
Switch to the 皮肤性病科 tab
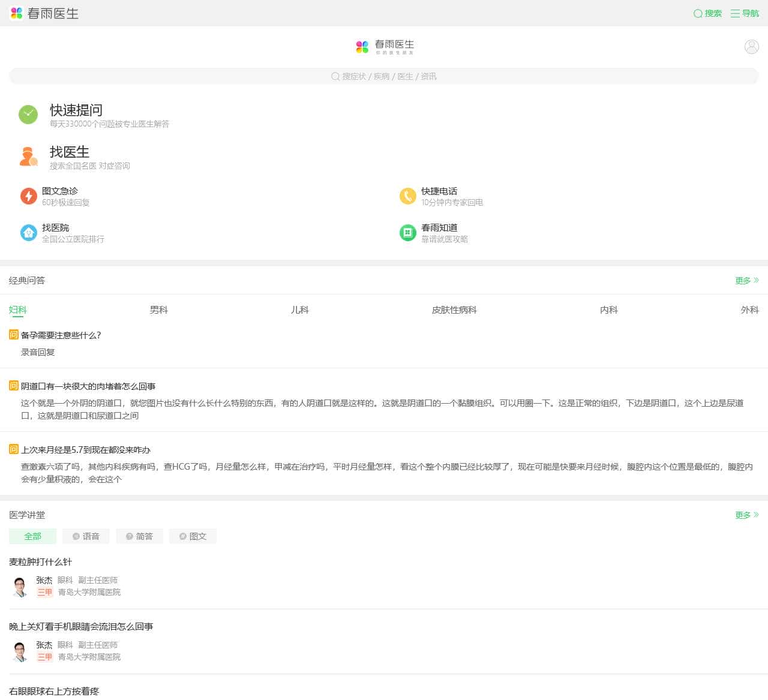[454, 310]
